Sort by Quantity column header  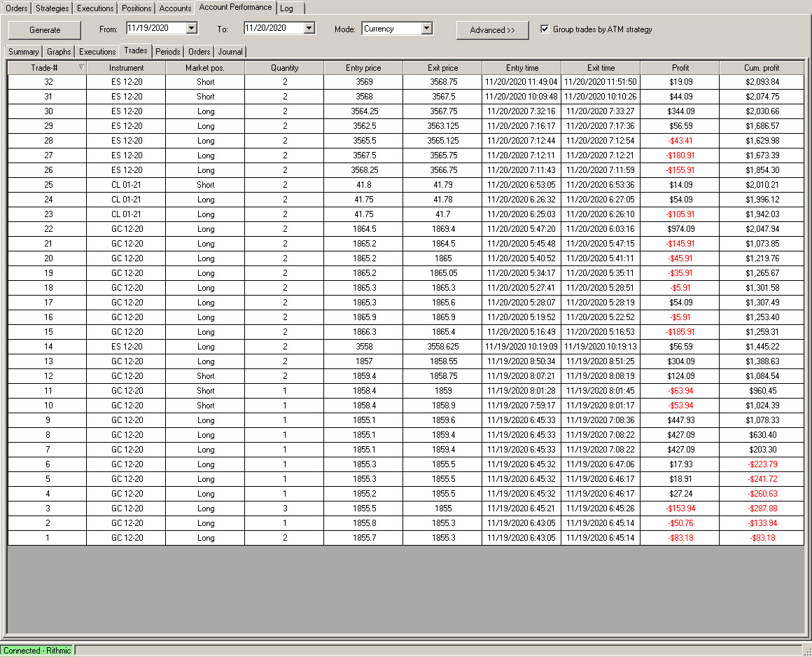point(284,68)
